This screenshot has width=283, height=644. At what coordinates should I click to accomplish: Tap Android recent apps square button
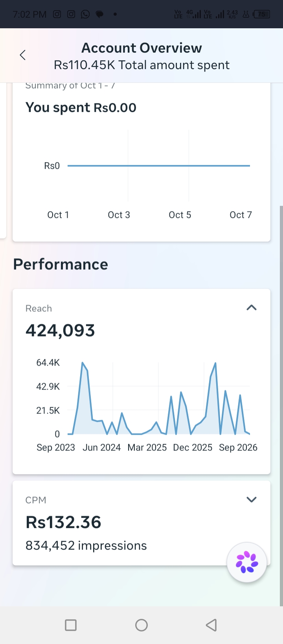[71, 625]
